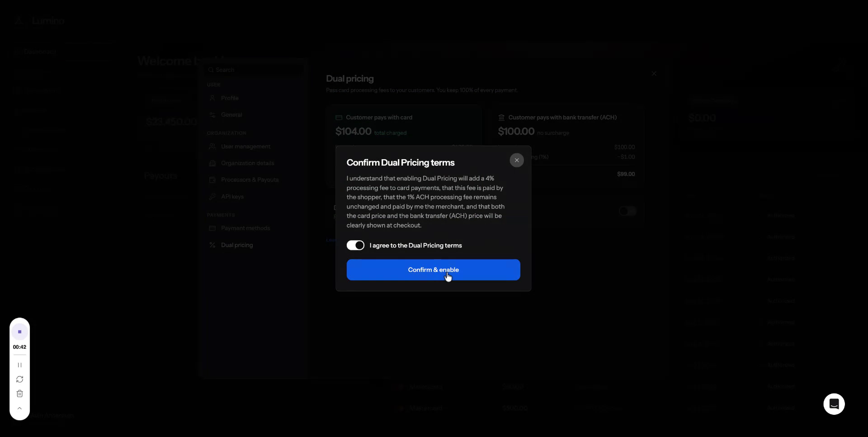Click the $104.00 total charged amount
This screenshot has width=868, height=437.
click(x=353, y=132)
